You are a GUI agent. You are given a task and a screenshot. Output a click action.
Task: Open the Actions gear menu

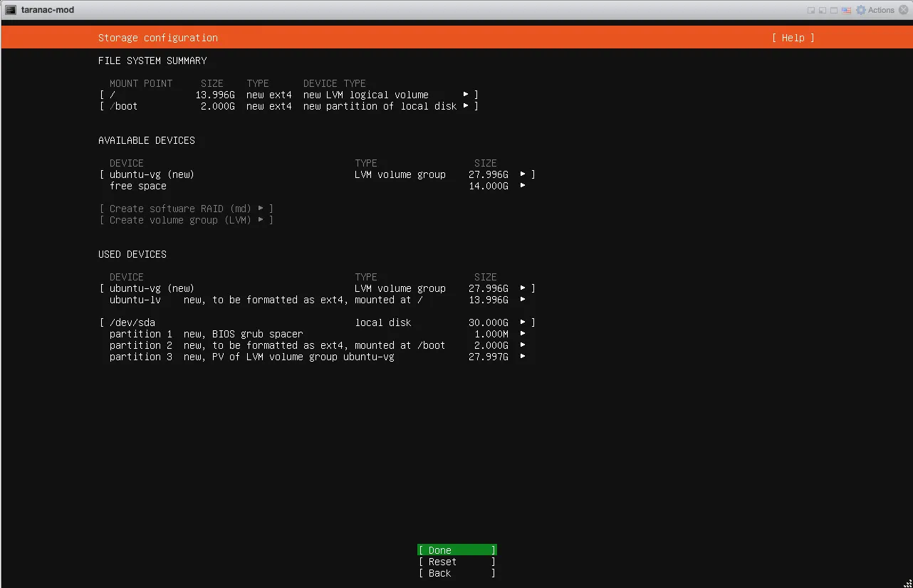pos(875,10)
